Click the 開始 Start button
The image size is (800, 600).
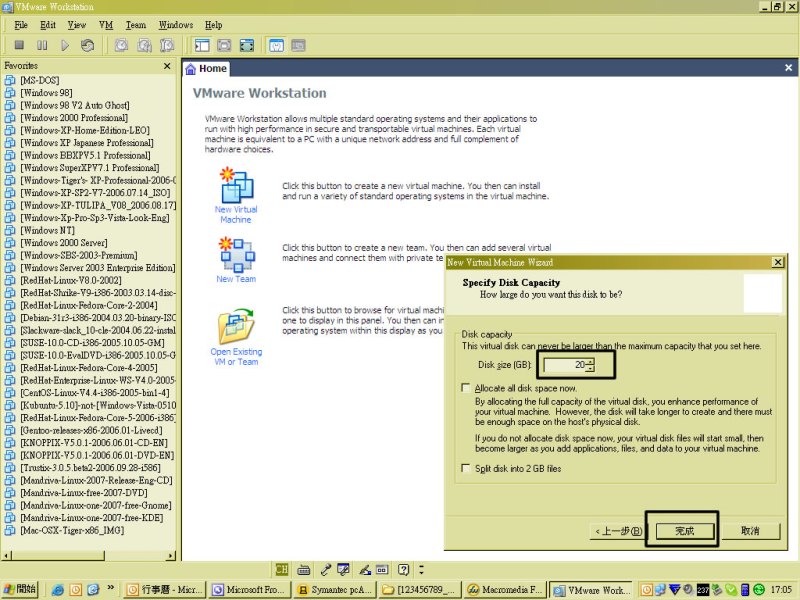(20, 589)
